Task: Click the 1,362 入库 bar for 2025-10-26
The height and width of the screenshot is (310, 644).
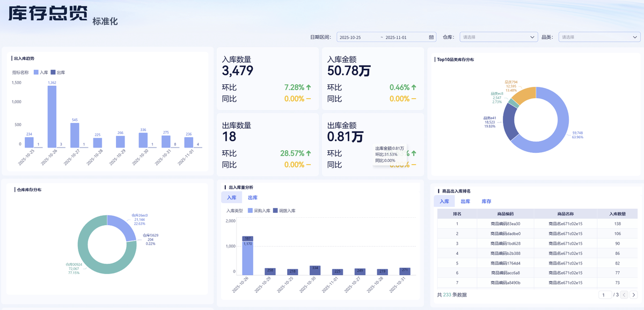Action: pyautogui.click(x=52, y=116)
